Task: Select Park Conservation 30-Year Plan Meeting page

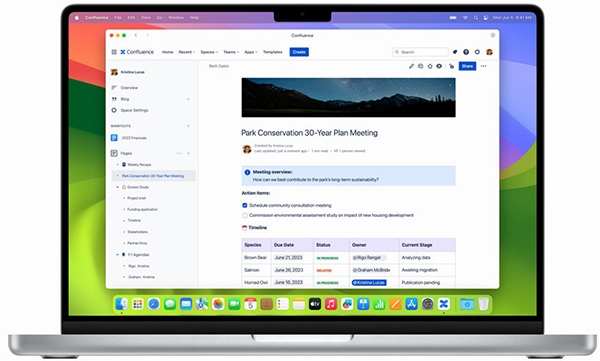Action: coord(153,176)
